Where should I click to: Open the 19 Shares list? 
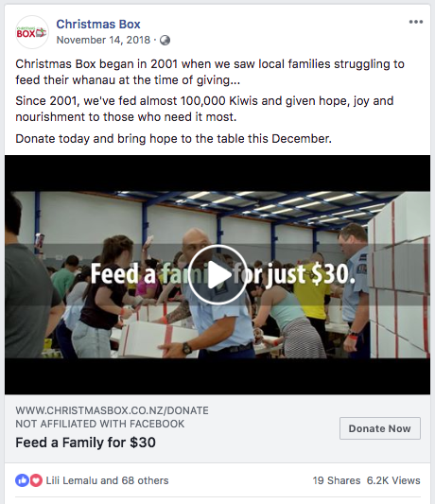tap(337, 480)
